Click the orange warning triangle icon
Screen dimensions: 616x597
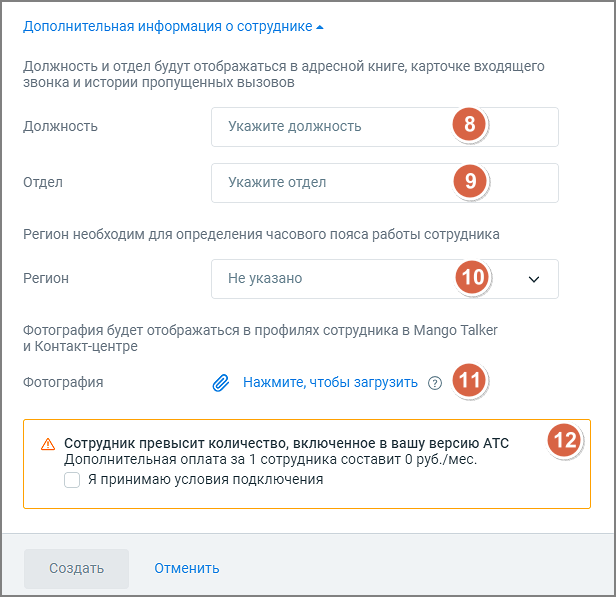coord(48,444)
